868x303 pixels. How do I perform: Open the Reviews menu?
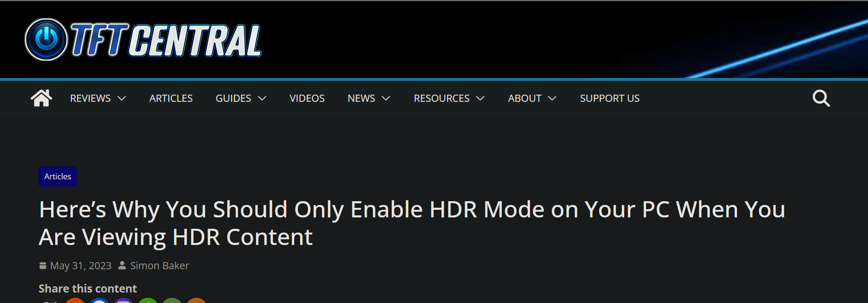90,98
